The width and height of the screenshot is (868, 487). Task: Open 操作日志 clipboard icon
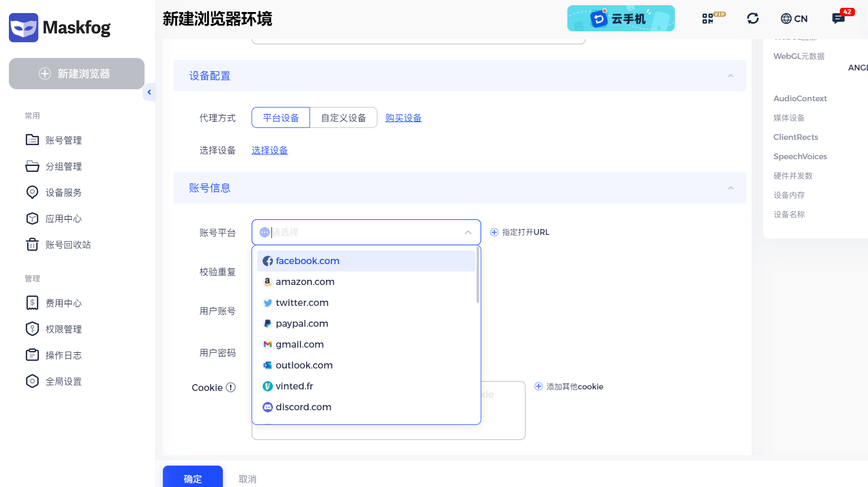(32, 355)
